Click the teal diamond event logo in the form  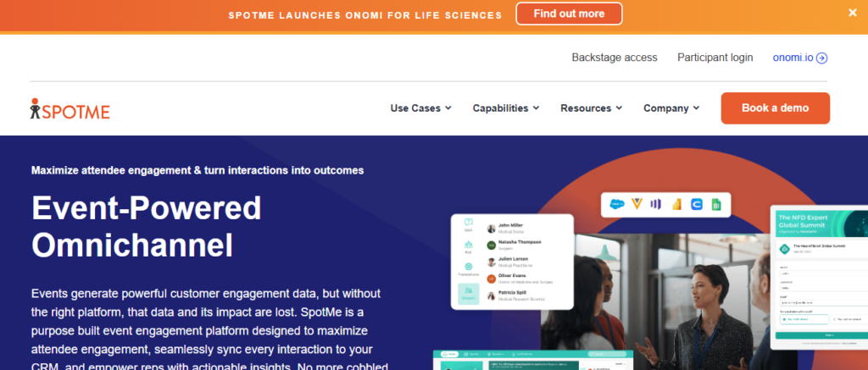[784, 249]
